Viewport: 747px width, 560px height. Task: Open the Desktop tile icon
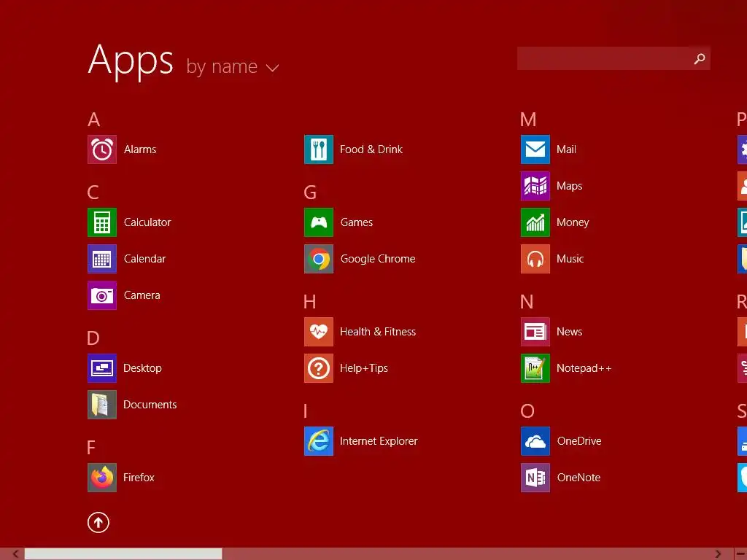[102, 368]
